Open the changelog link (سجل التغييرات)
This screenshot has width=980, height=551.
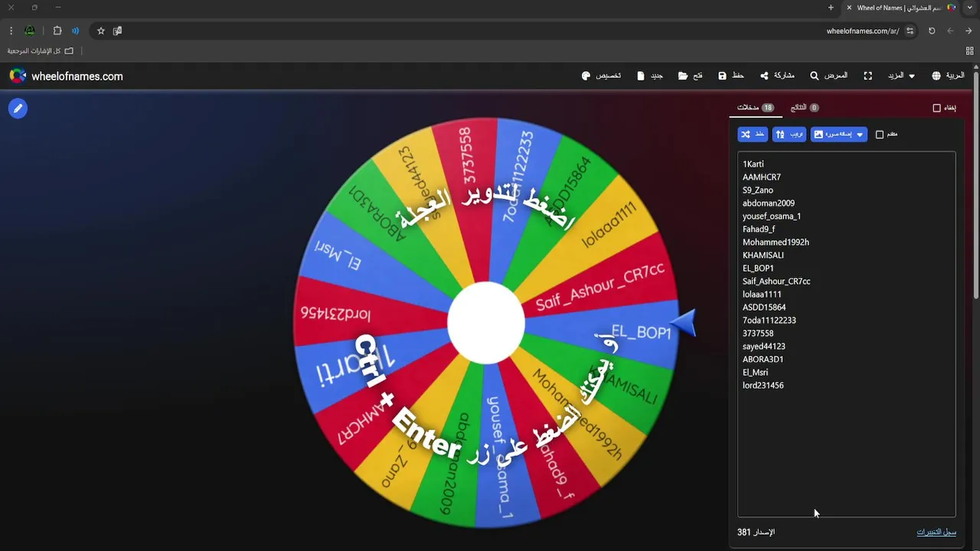coord(936,532)
